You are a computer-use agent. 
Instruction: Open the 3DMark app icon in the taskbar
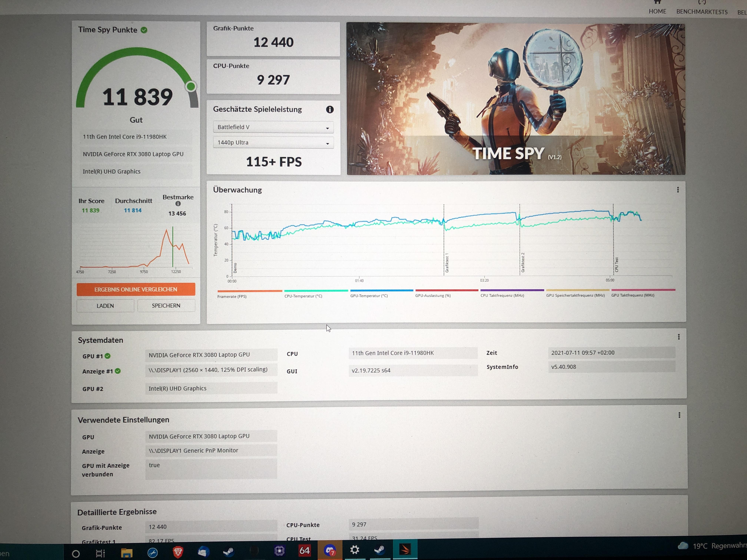(x=405, y=549)
